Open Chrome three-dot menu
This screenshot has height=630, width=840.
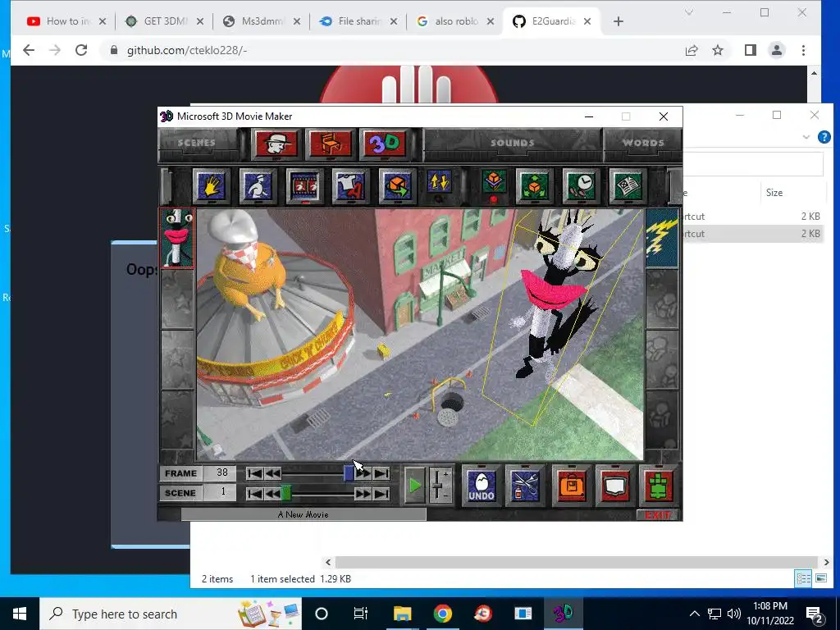(803, 50)
